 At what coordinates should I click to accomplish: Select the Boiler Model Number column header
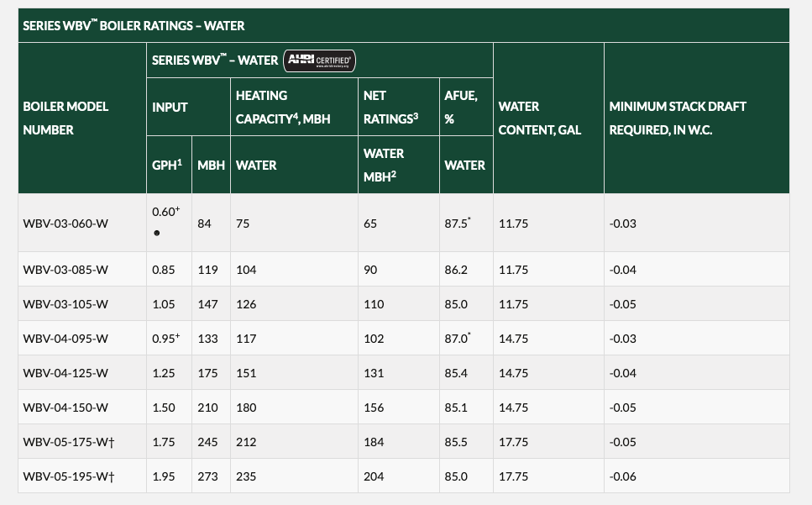(x=65, y=118)
